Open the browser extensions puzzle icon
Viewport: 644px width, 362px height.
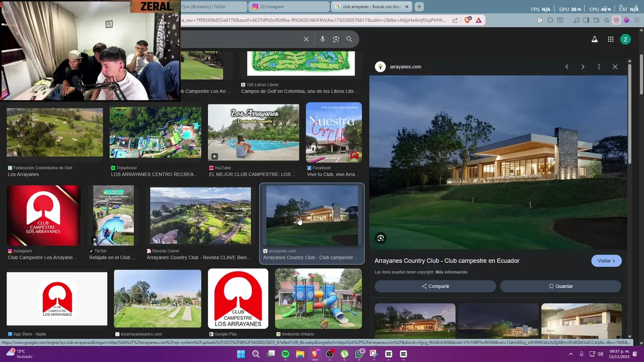[x=550, y=20]
